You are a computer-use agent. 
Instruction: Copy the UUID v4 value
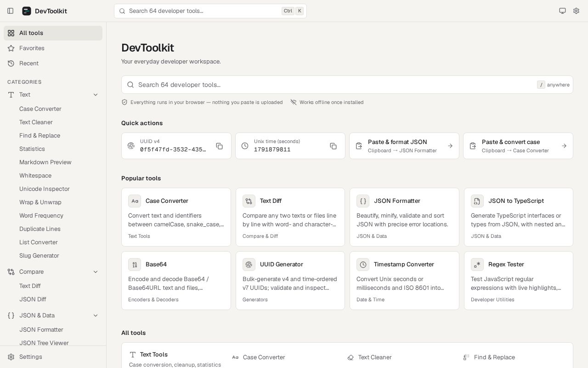[220, 146]
